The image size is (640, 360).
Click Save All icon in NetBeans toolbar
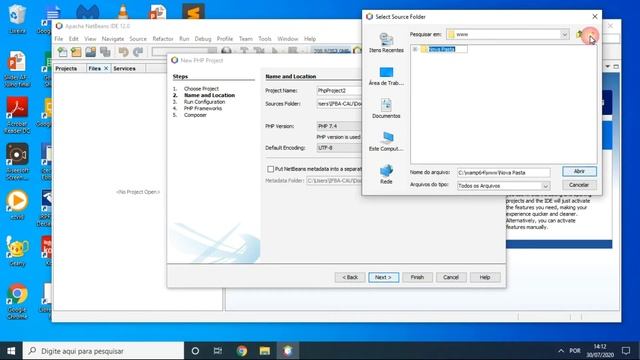[x=105, y=52]
